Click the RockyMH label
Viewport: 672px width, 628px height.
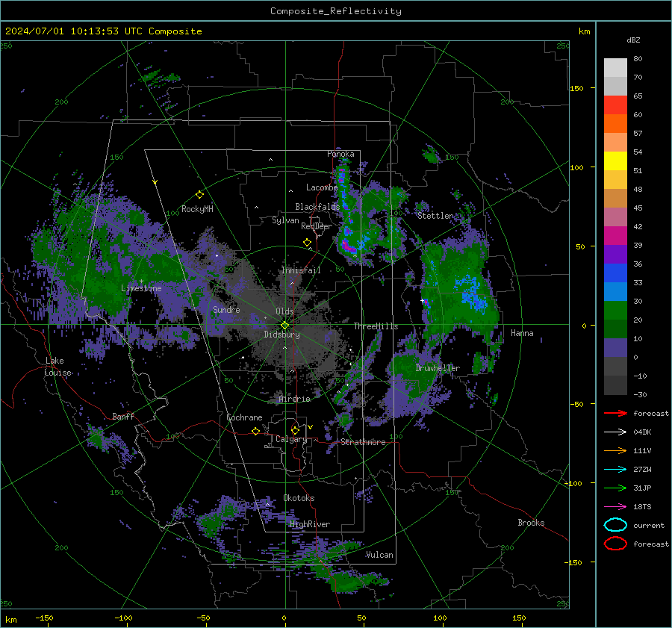click(x=197, y=209)
